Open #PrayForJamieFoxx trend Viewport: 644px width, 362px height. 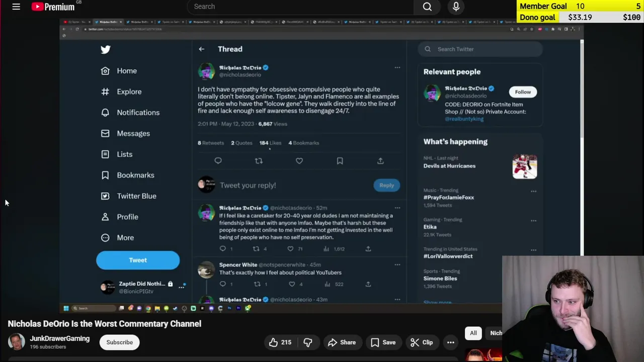coord(448,198)
